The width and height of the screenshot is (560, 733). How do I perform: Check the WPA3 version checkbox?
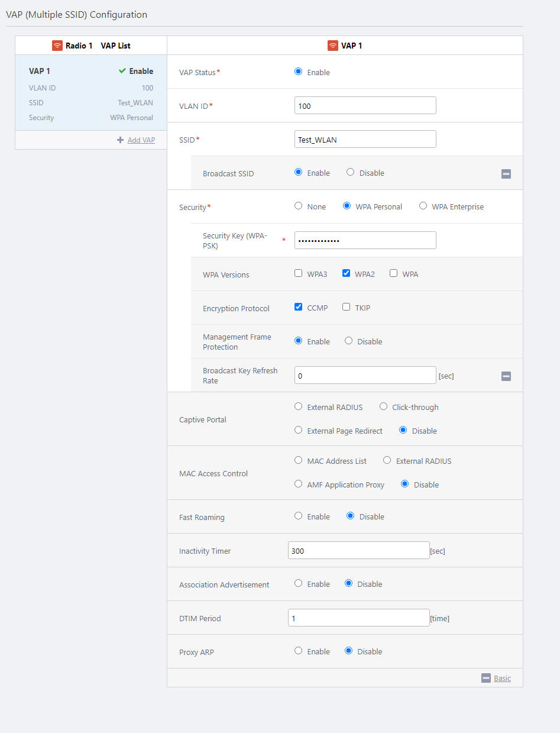pos(299,273)
